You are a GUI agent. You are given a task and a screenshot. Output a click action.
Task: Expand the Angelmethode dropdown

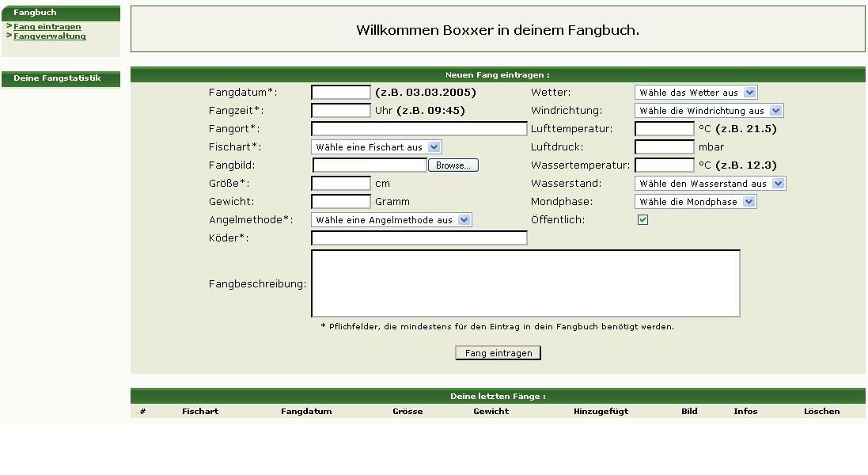391,220
